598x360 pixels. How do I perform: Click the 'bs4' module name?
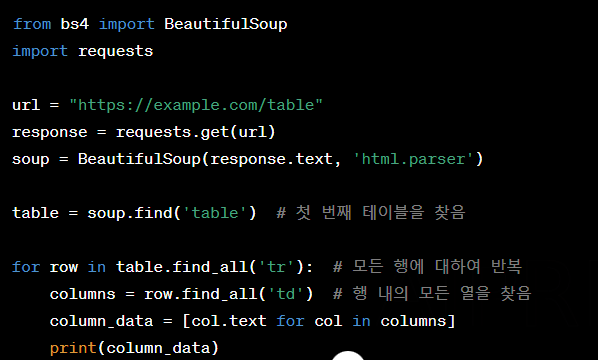(x=74, y=24)
